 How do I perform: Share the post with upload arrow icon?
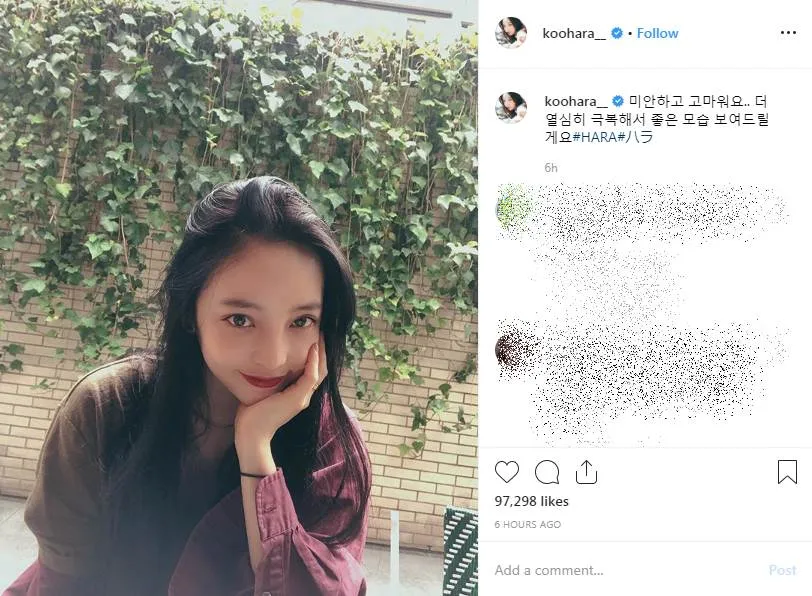pyautogui.click(x=586, y=472)
